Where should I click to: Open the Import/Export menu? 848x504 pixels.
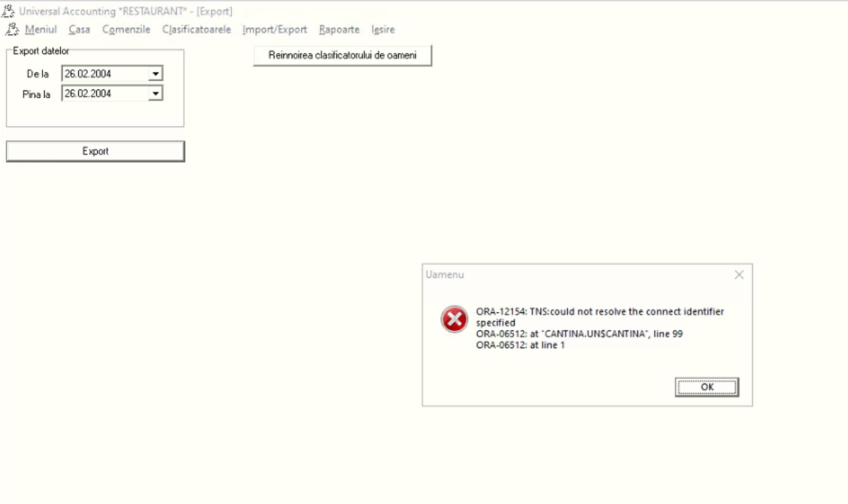pyautogui.click(x=275, y=29)
